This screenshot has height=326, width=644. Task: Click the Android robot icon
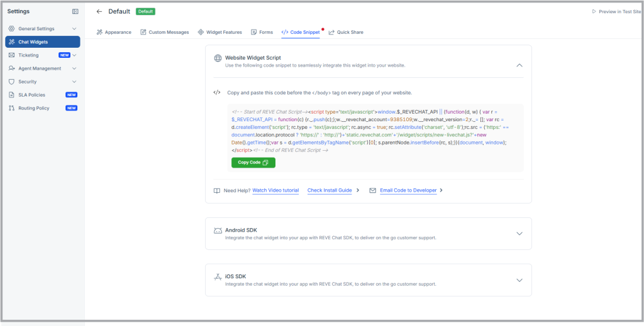[x=218, y=231]
